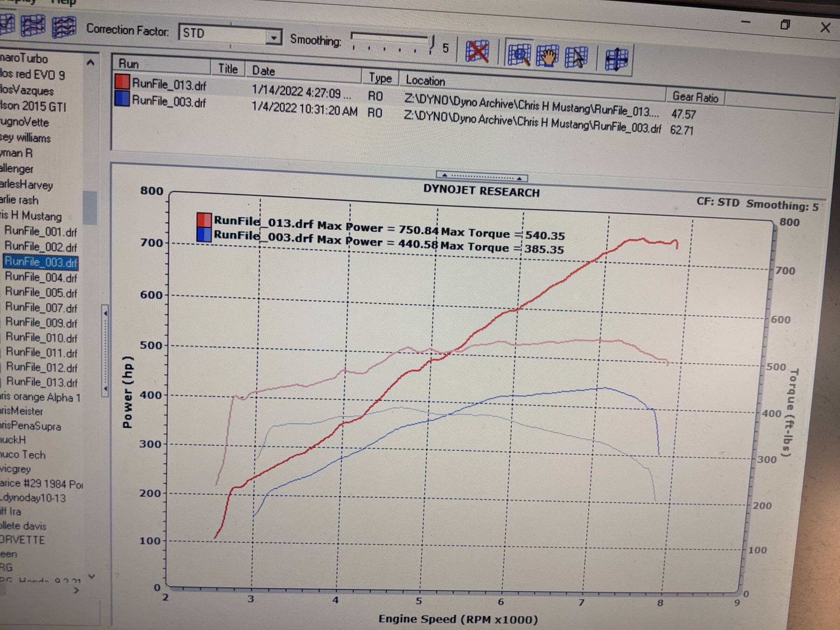The height and width of the screenshot is (630, 840).
Task: Select RunFile_013.drf in the file tree
Action: tap(43, 381)
